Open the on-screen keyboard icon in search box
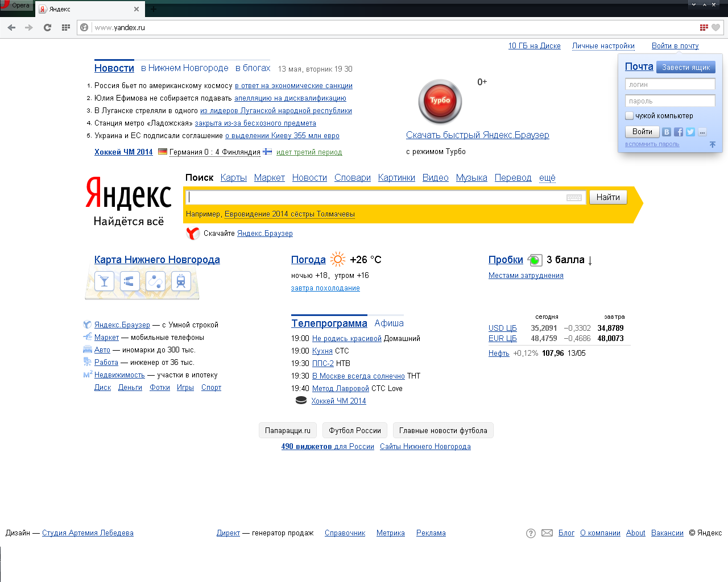 pos(574,197)
